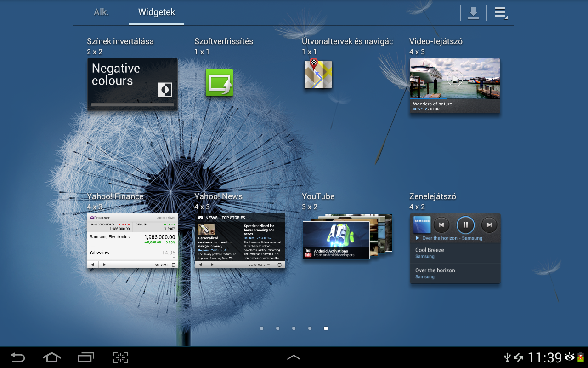Go to previous item in Yahoo Finance widget
The height and width of the screenshot is (368, 588).
pyautogui.click(x=93, y=264)
